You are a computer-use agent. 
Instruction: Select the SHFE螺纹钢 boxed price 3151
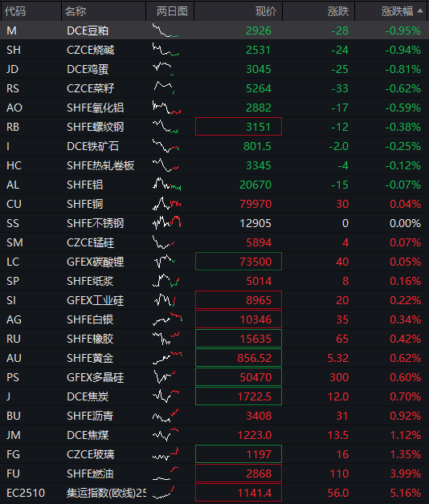239,127
